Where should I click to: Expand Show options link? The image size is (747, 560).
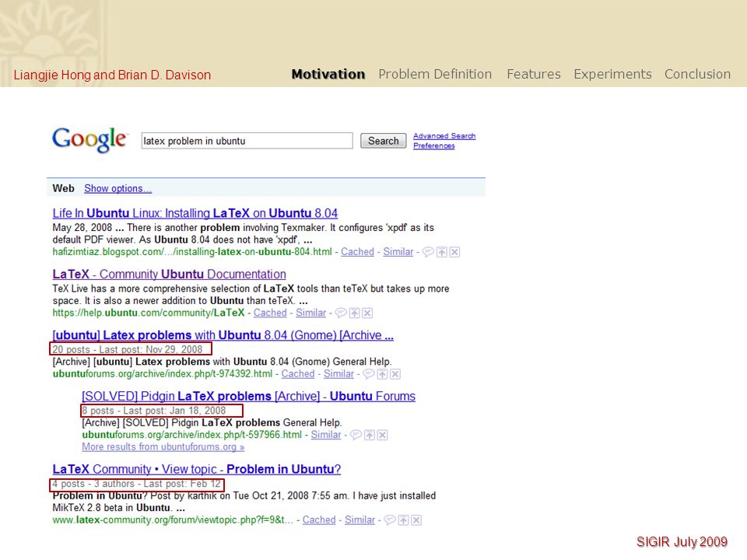[117, 188]
